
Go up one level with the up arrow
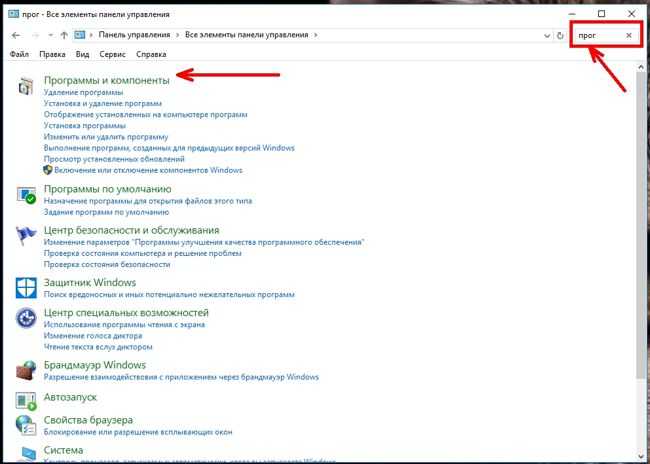(x=64, y=36)
